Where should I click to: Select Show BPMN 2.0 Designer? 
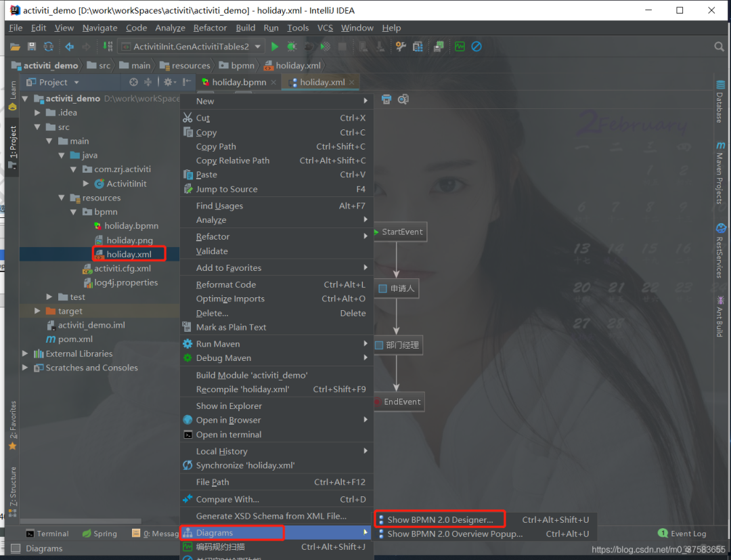(440, 519)
